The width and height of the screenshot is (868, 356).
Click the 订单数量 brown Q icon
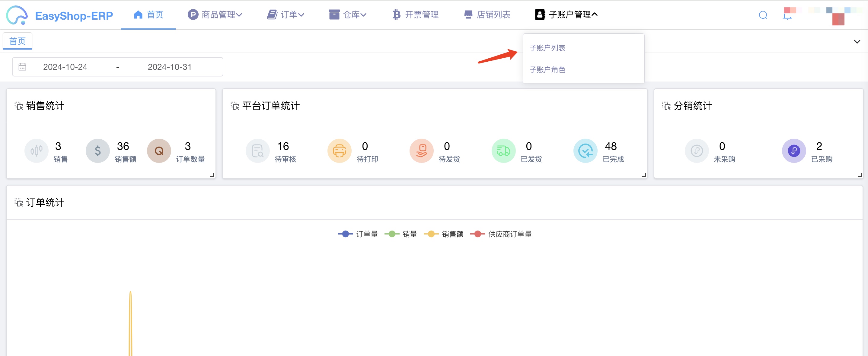[x=159, y=151]
